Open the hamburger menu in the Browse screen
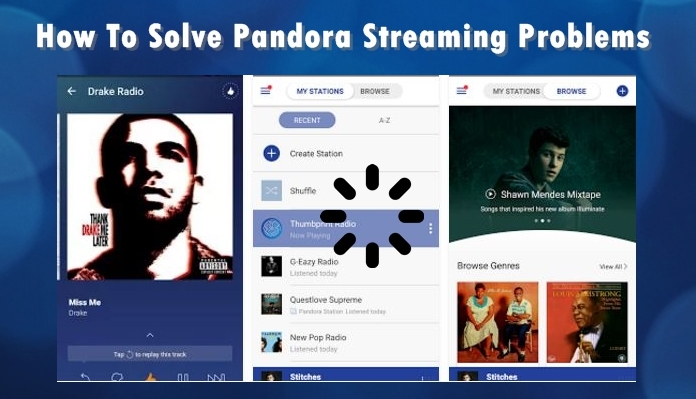This screenshot has width=696, height=399. (x=462, y=91)
